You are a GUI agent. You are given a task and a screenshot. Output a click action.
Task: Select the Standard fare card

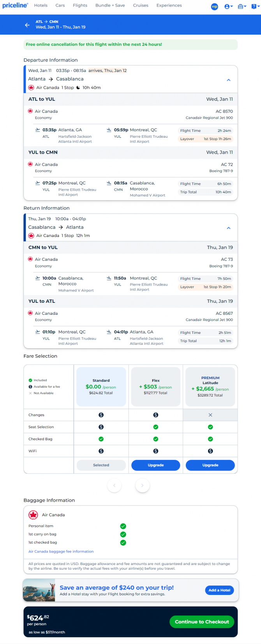pyautogui.click(x=101, y=386)
